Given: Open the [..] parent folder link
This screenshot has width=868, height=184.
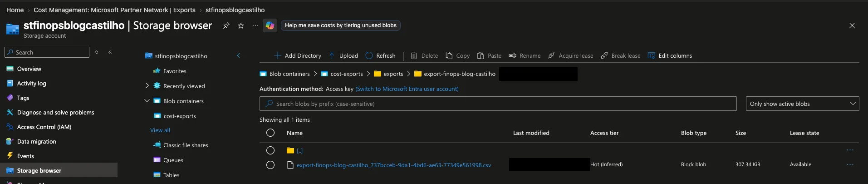Looking at the screenshot, I should pos(299,150).
